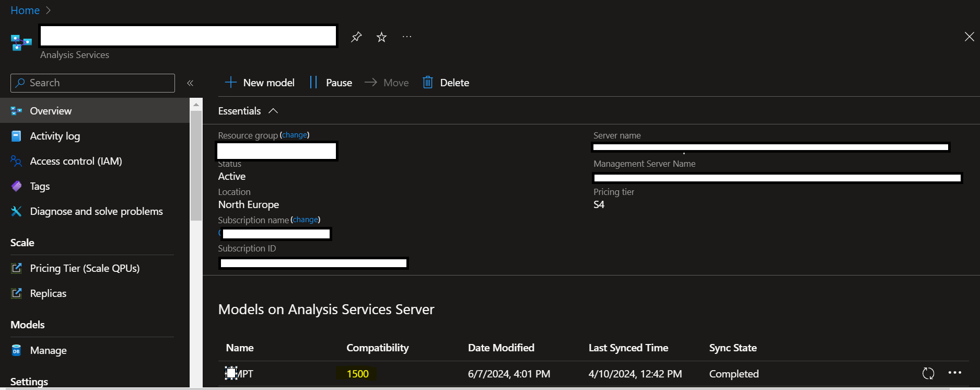Viewport: 980px width, 390px height.
Task: Click the Completed sync state
Action: tap(734, 374)
